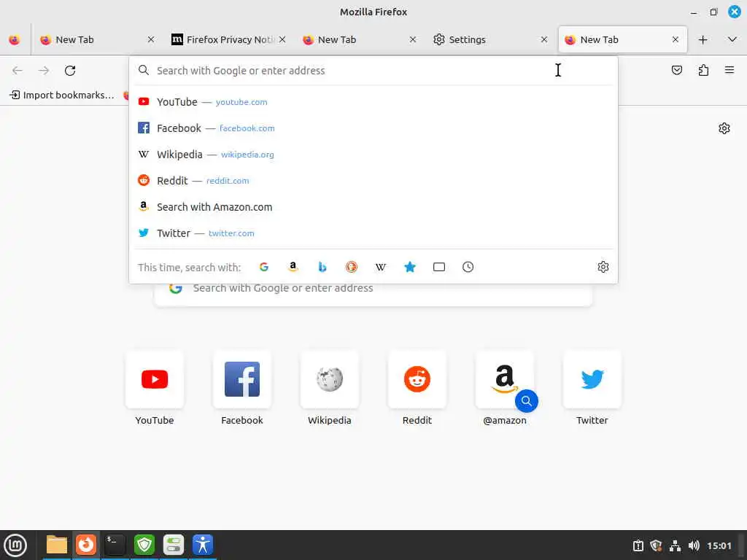Open the green shield taskbar app

pyautogui.click(x=144, y=545)
